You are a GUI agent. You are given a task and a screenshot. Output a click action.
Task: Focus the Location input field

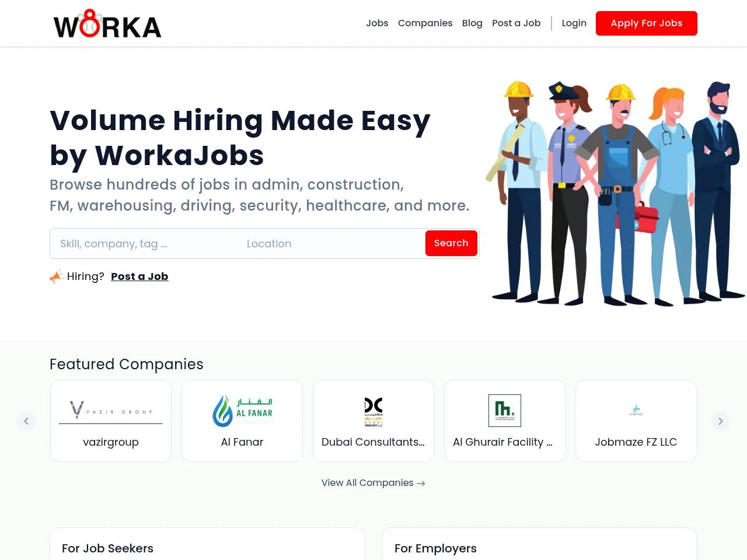pos(331,244)
